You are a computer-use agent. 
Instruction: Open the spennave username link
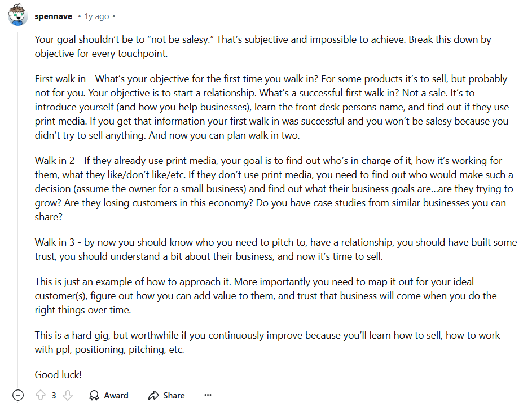pyautogui.click(x=53, y=16)
